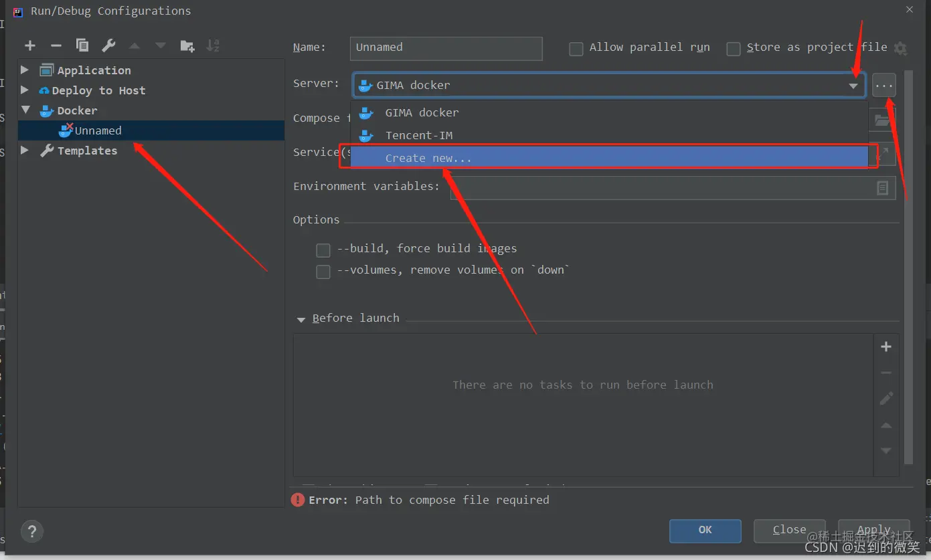Add a before launch task plus icon
Viewport: 931px width, 560px height.
[x=886, y=347]
